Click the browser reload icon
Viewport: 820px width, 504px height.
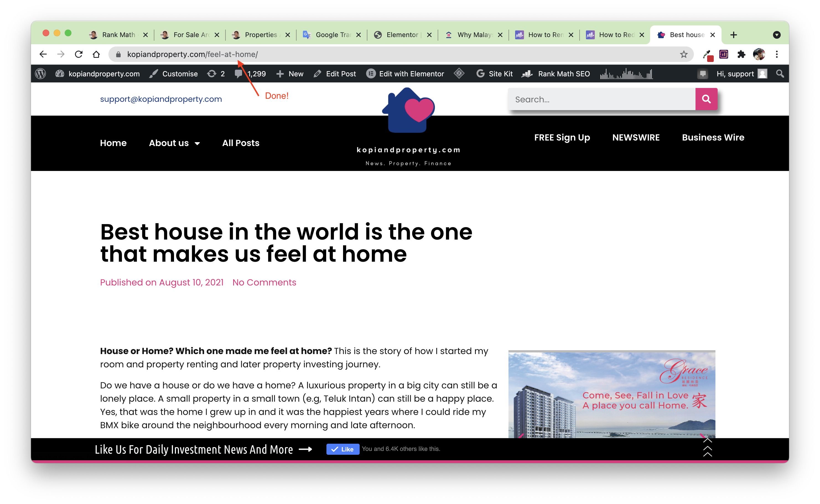pos(79,54)
